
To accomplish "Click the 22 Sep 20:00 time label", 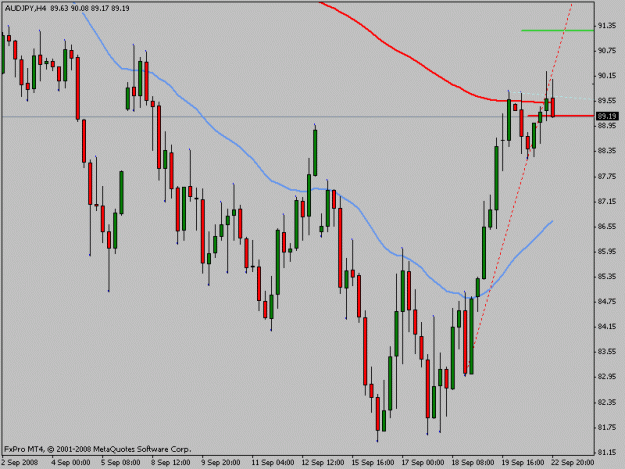I will coord(573,463).
